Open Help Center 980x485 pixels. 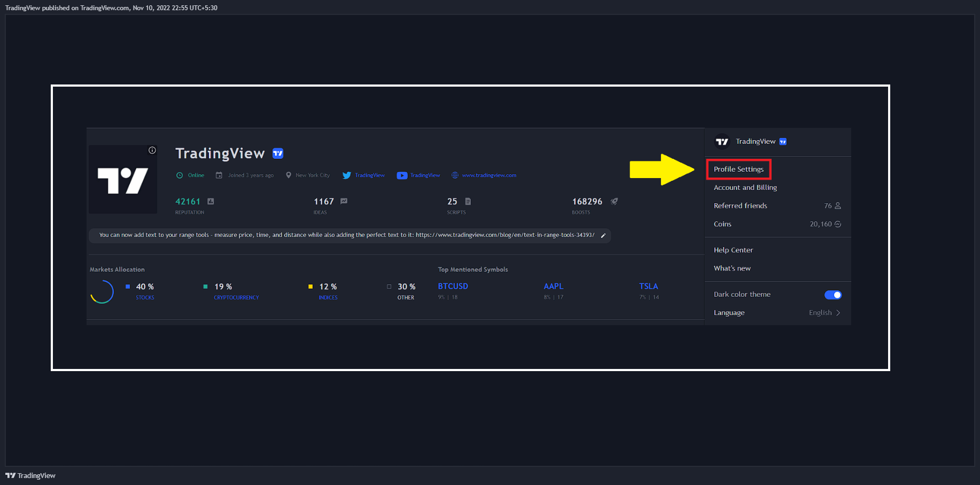pyautogui.click(x=733, y=250)
